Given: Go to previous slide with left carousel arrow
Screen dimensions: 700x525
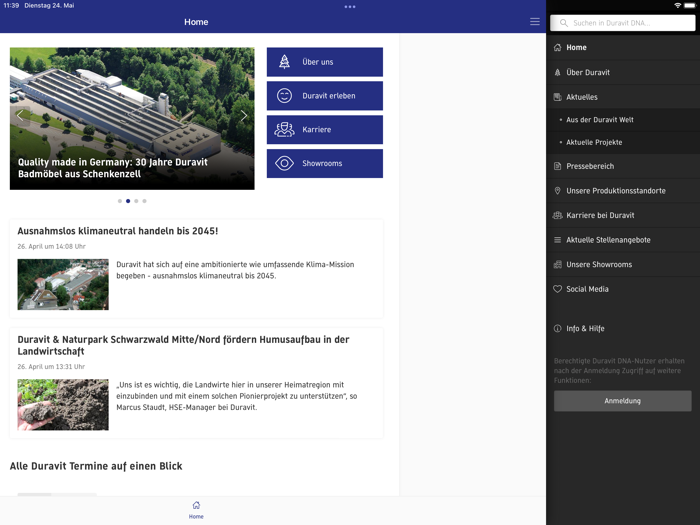Looking at the screenshot, I should click(x=20, y=116).
